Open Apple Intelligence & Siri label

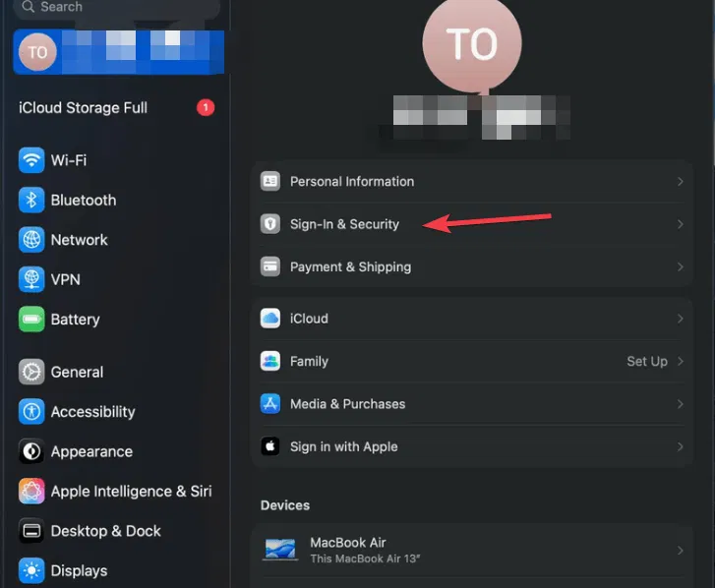pos(132,492)
